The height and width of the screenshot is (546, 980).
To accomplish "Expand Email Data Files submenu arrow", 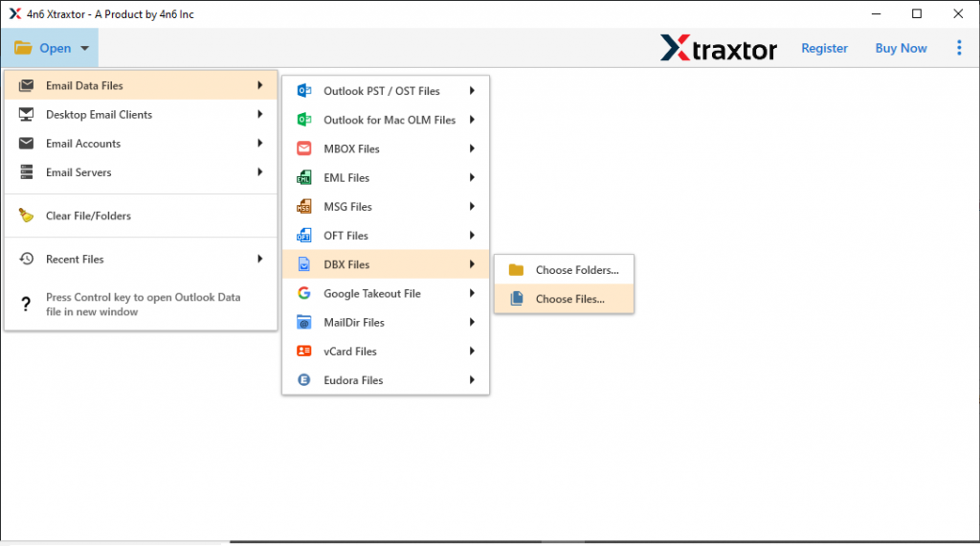I will tap(260, 85).
